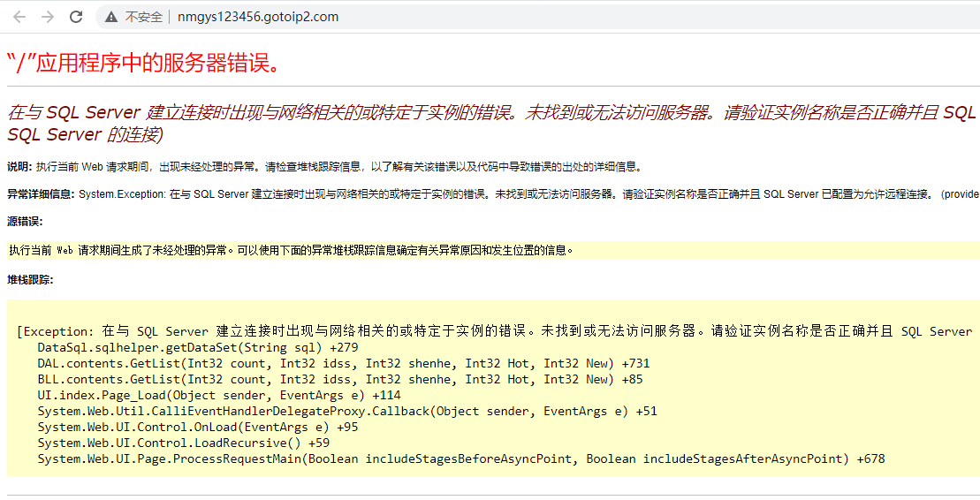The image size is (980, 500).
Task: Reload the page with the refresh icon
Action: [x=76, y=17]
